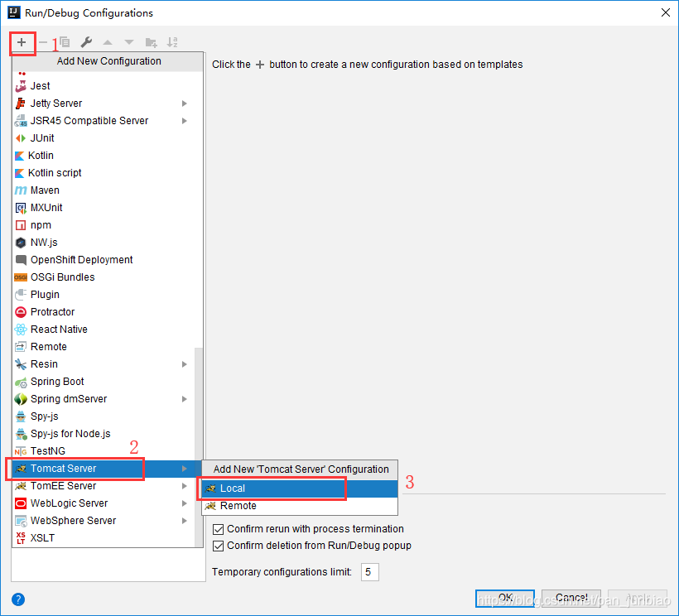Close the Run/Debug Configurations dialog

click(666, 12)
